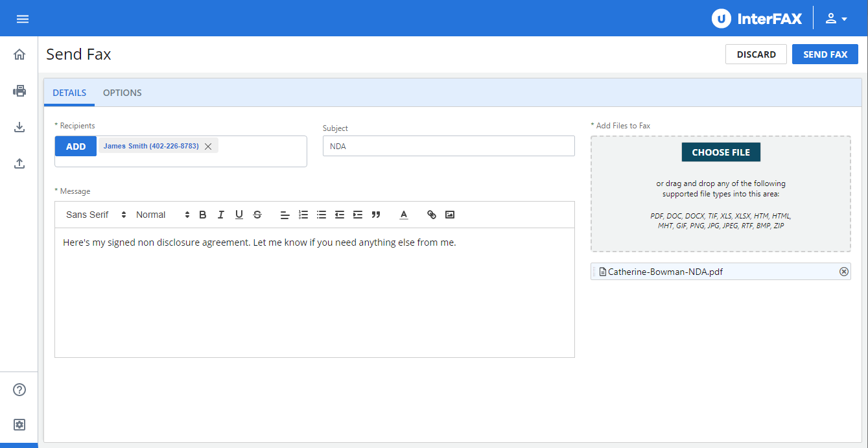This screenshot has width=868, height=448.
Task: Open the outbound upload sidebar icon
Action: [19, 163]
